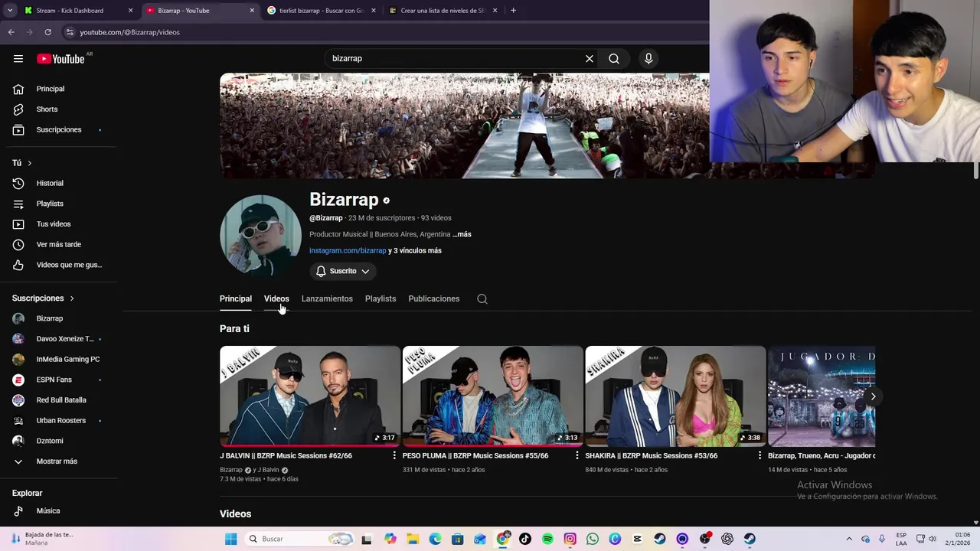Click the browser back arrow
Image resolution: width=980 pixels, height=551 pixels.
pyautogui.click(x=11, y=32)
